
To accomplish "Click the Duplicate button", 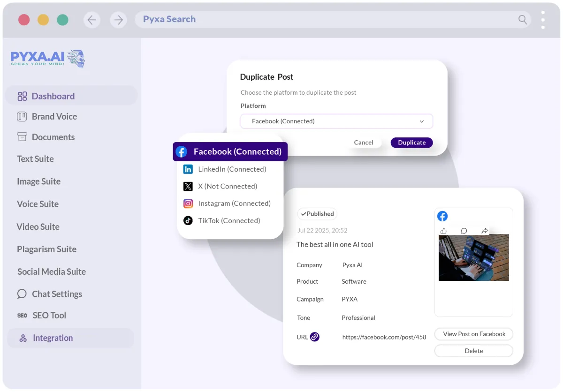I will [x=412, y=143].
